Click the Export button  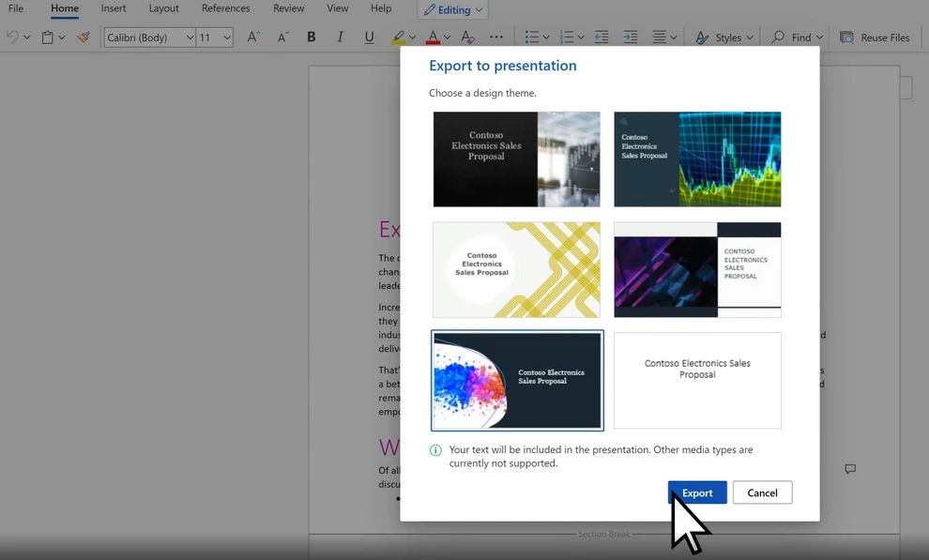point(697,492)
